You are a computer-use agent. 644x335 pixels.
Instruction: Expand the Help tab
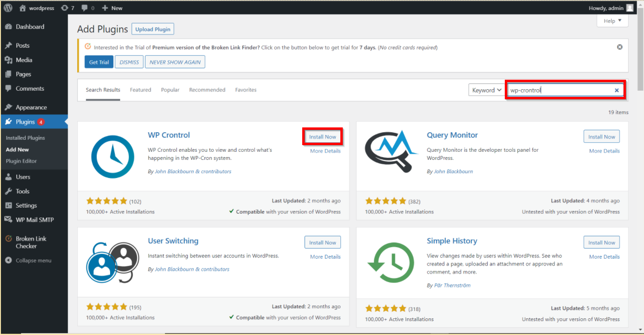613,21
